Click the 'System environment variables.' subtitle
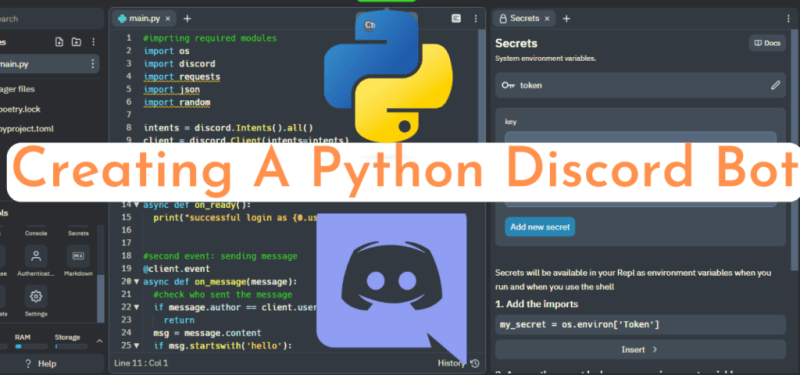This screenshot has width=800, height=375. click(546, 59)
